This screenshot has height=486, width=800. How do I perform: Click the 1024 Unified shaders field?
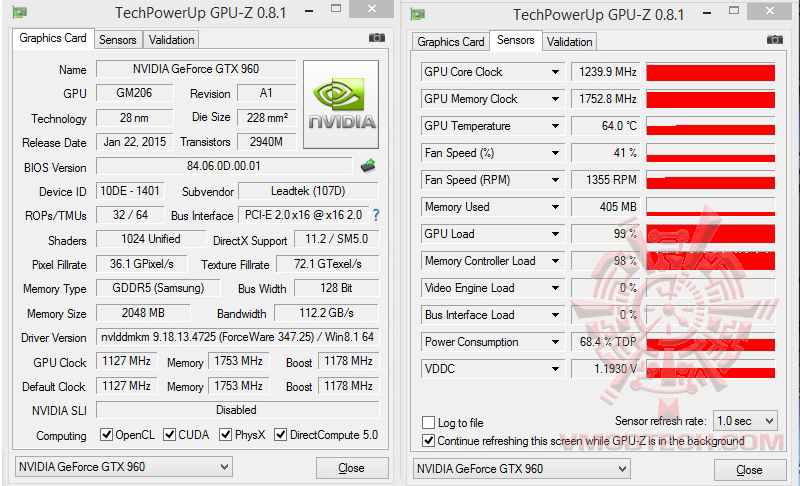tap(151, 239)
